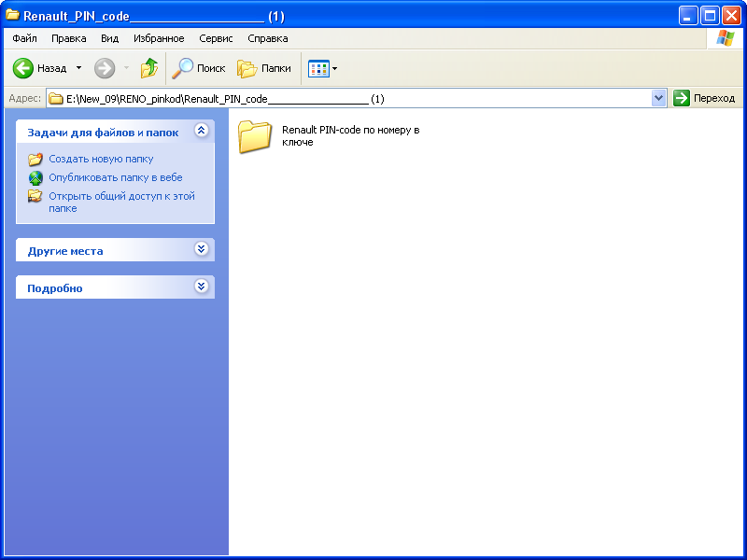Screen dimensions: 747x560
Task: Open the Поиск search pane
Action: coord(198,68)
